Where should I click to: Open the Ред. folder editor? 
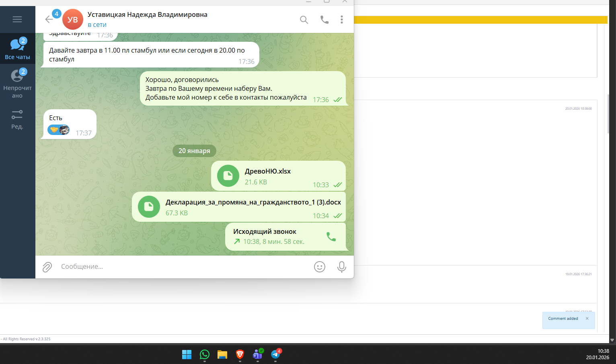(x=17, y=120)
